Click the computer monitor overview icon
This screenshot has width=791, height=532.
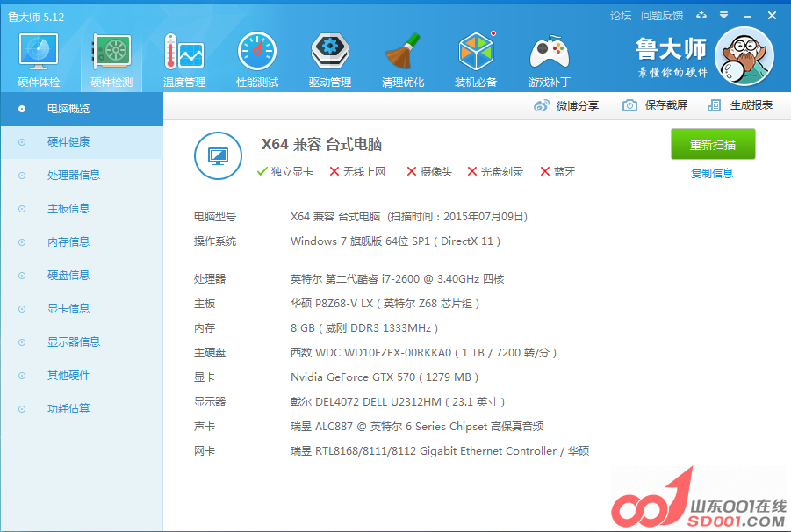point(218,155)
